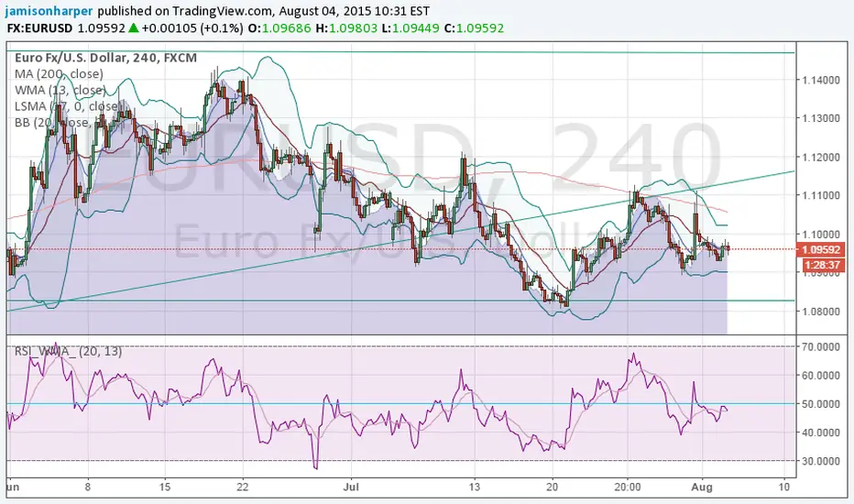854x504 pixels.
Task: Select the Jul date on the time axis
Action: pyautogui.click(x=351, y=487)
